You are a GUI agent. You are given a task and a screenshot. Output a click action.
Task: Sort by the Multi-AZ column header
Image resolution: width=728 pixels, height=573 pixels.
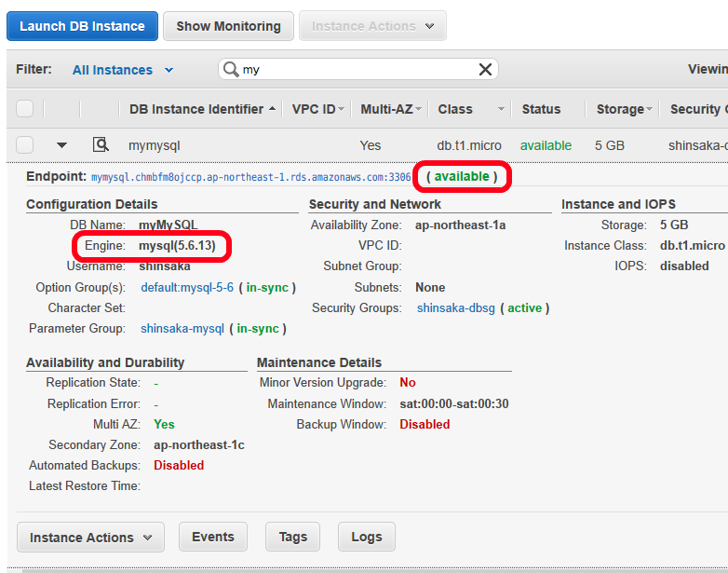click(x=391, y=109)
